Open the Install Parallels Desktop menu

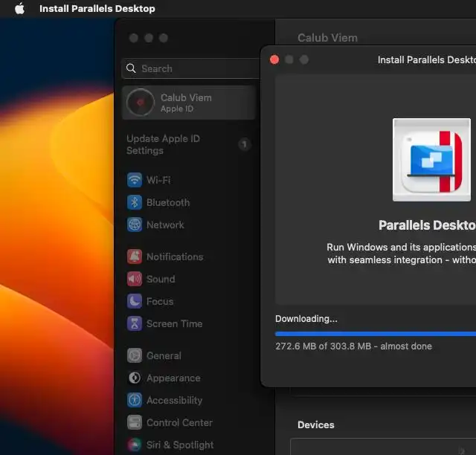pos(97,8)
